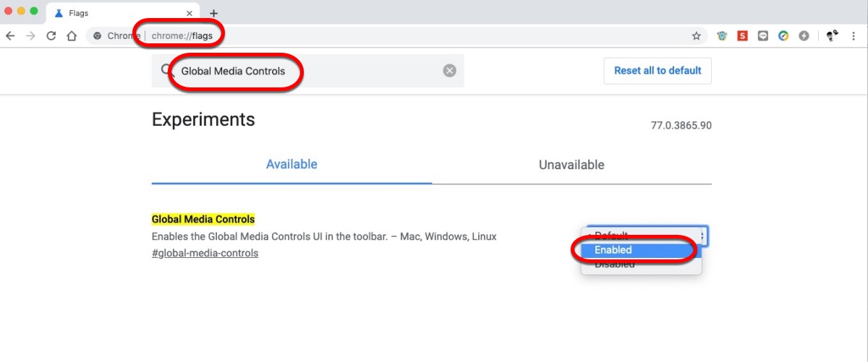Go to the home page icon
Image resolution: width=868 pixels, height=362 pixels.
tap(71, 35)
